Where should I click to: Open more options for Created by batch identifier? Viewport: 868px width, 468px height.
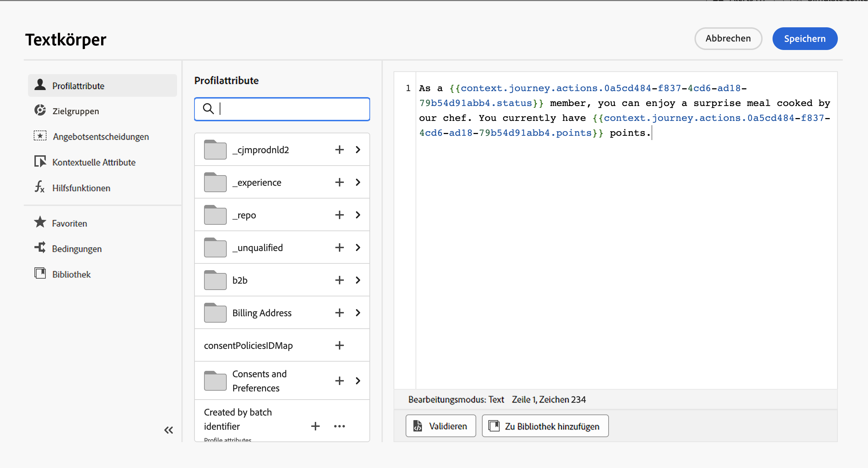click(x=339, y=426)
